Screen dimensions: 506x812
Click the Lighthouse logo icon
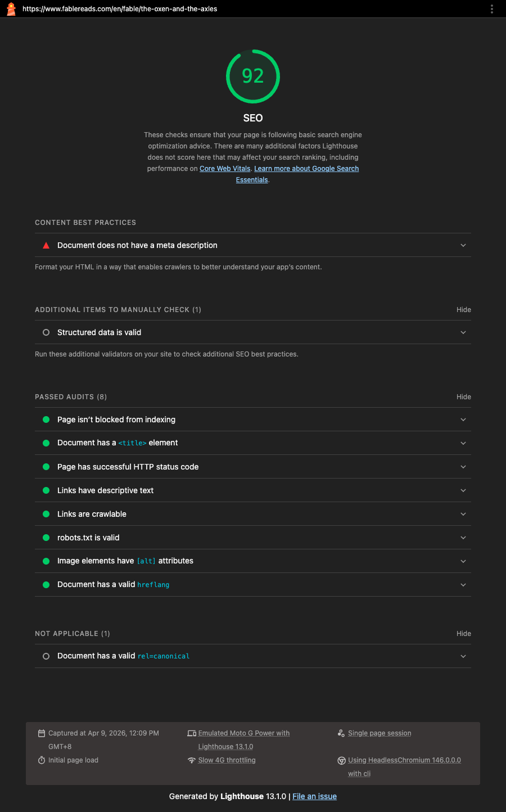pos(11,9)
